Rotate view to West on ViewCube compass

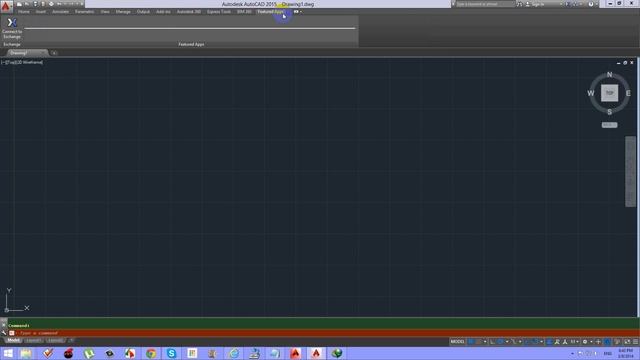tap(591, 93)
